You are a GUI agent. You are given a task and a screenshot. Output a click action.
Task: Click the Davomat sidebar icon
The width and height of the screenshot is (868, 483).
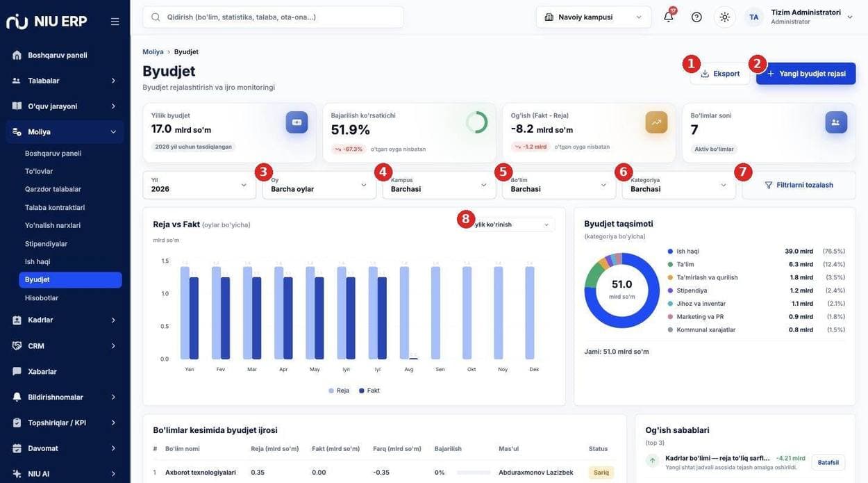tap(17, 448)
